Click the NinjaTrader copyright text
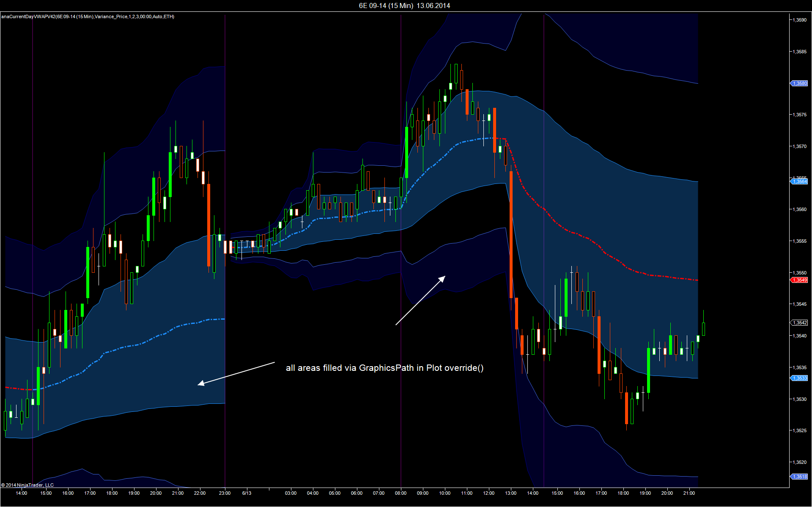812x507 pixels. [x=27, y=485]
